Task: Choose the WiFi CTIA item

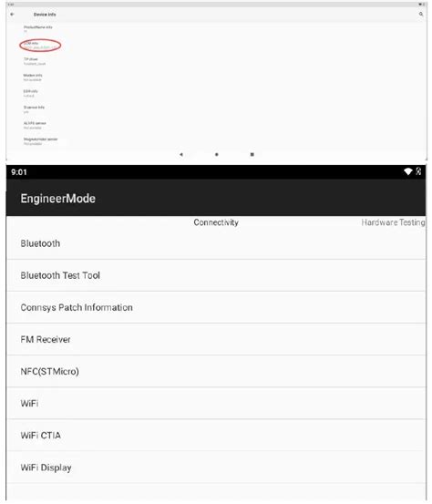Action: click(216, 436)
